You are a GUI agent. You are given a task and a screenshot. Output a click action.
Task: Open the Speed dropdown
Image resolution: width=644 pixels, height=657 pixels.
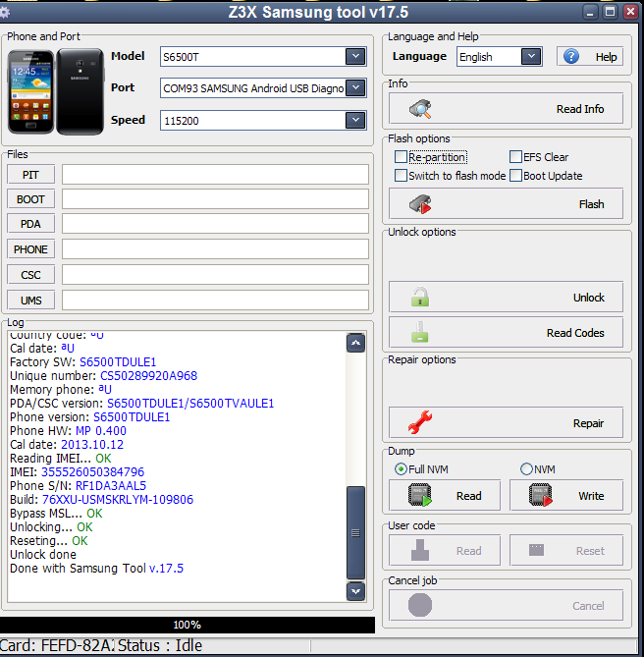point(355,120)
